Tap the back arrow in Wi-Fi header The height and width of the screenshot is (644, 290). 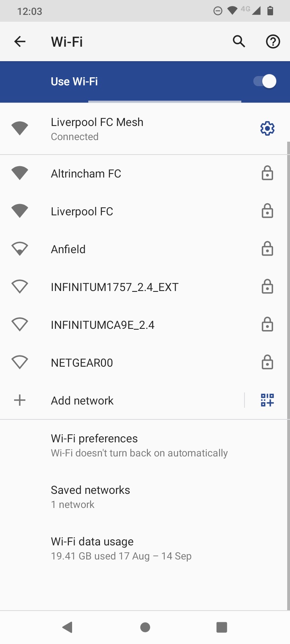pos(20,41)
